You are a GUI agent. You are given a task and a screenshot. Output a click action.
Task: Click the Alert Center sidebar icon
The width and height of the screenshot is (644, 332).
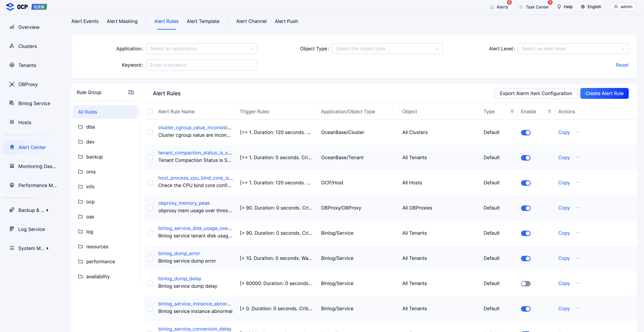click(x=12, y=147)
